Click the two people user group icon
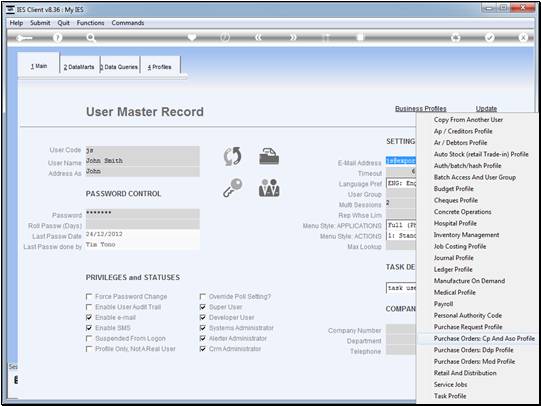The height and width of the screenshot is (406, 541). click(269, 188)
